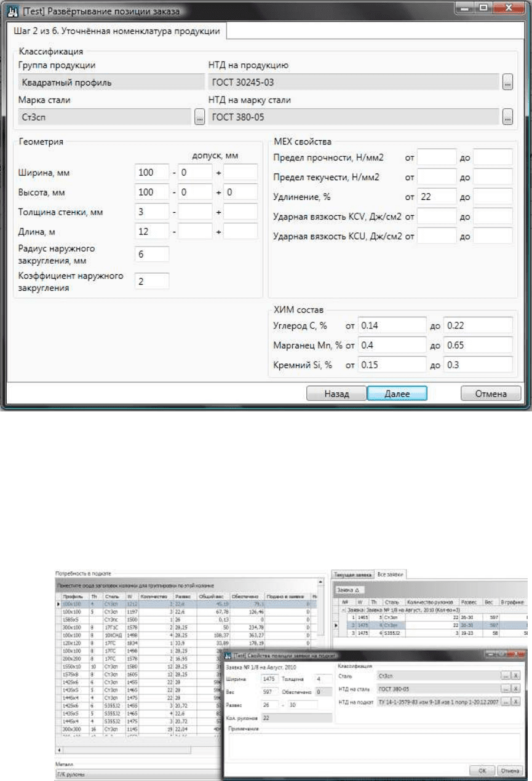Focus the Радиус наружного закругления field
Screen dimensions: 532x781
[152, 255]
